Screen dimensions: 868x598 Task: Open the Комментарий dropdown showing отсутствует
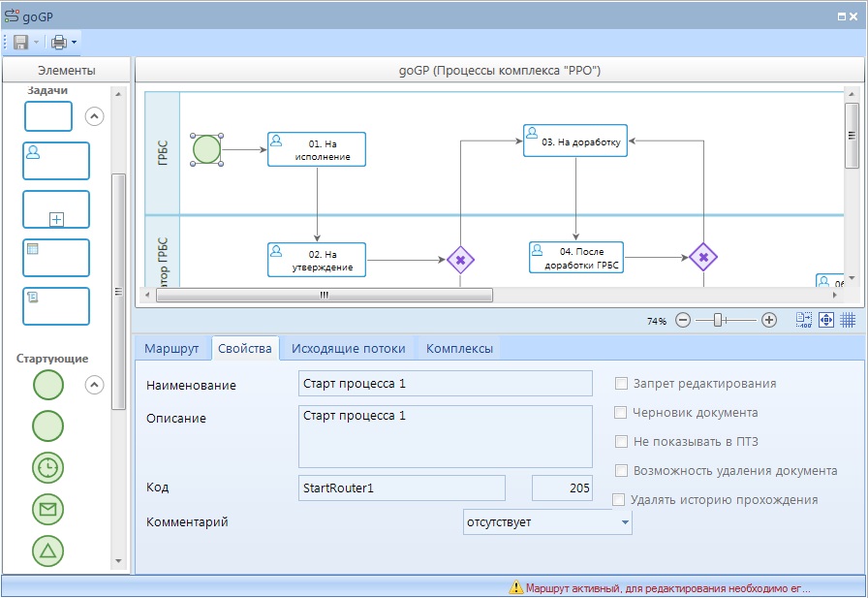pos(624,522)
